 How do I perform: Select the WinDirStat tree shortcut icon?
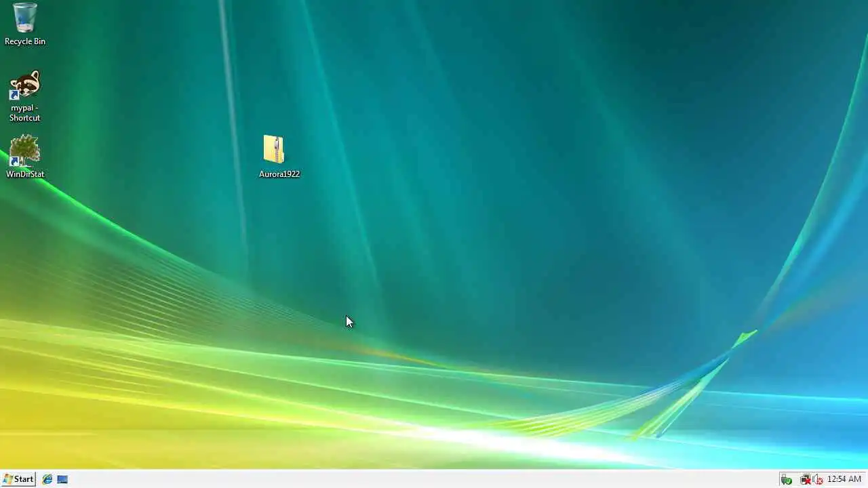pyautogui.click(x=24, y=150)
